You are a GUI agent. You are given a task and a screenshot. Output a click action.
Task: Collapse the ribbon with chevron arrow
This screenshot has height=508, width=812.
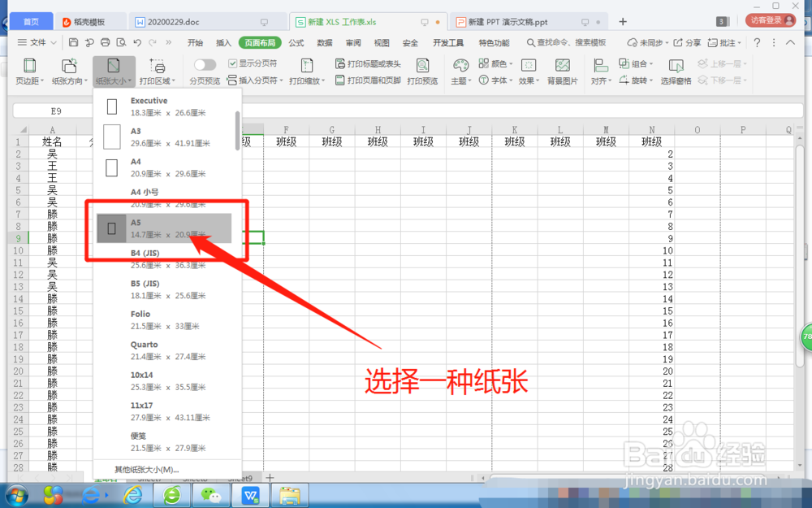(790, 42)
